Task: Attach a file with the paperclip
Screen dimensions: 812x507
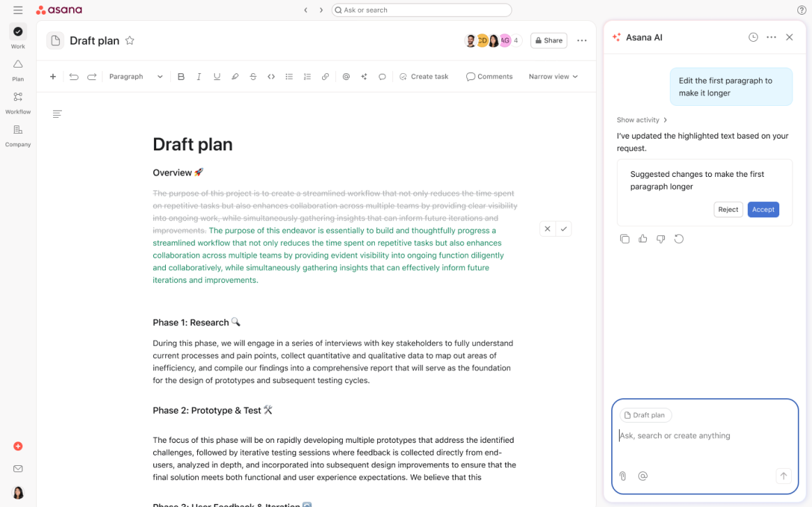Action: [x=622, y=476]
